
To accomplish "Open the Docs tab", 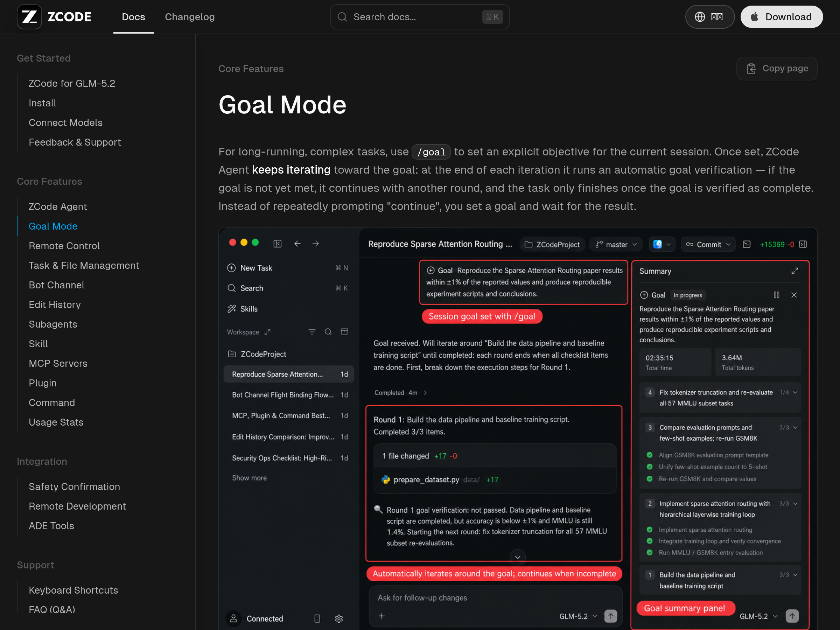I will [x=133, y=17].
